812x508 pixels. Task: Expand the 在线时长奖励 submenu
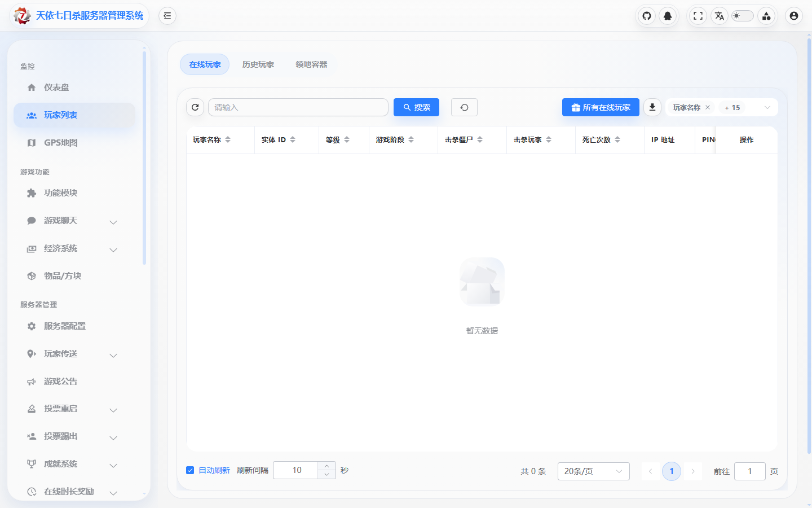pyautogui.click(x=74, y=492)
